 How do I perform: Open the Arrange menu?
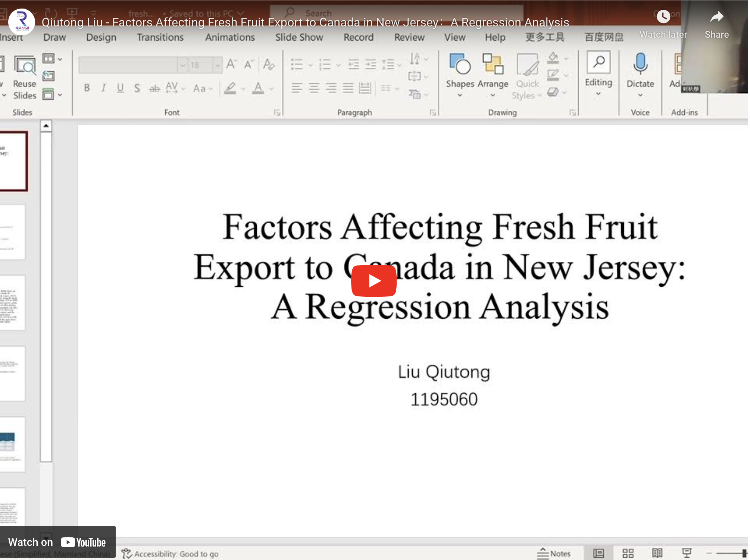(493, 76)
